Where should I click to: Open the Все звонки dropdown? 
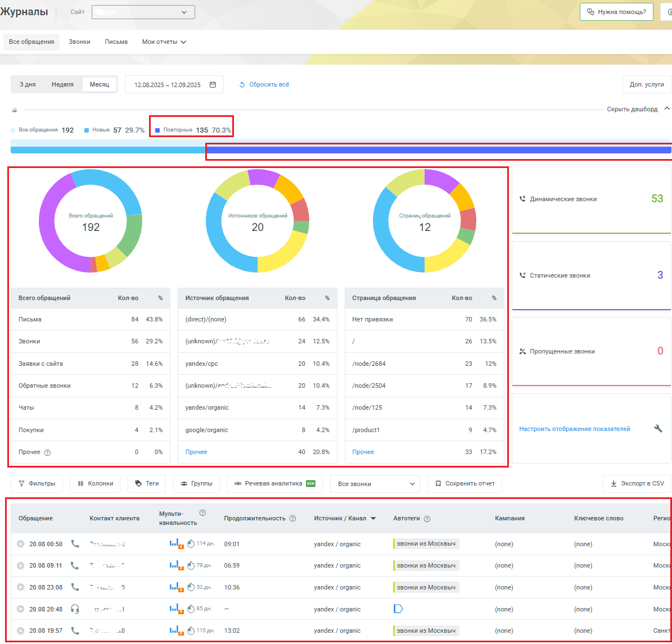pyautogui.click(x=376, y=484)
